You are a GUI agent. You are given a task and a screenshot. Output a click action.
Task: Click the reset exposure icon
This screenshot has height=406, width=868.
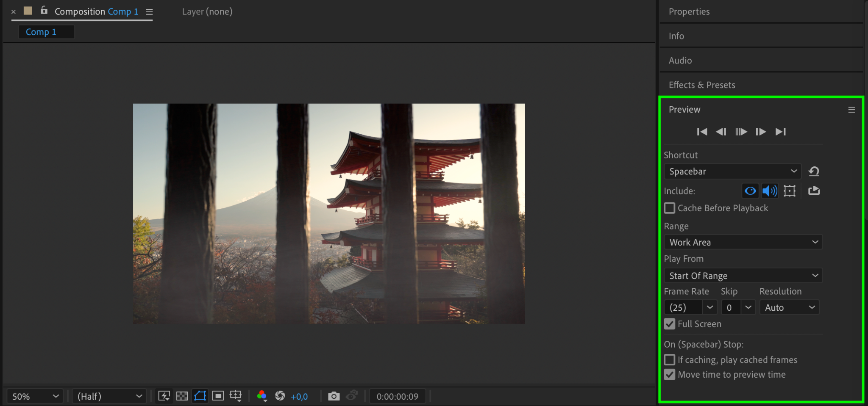(280, 396)
